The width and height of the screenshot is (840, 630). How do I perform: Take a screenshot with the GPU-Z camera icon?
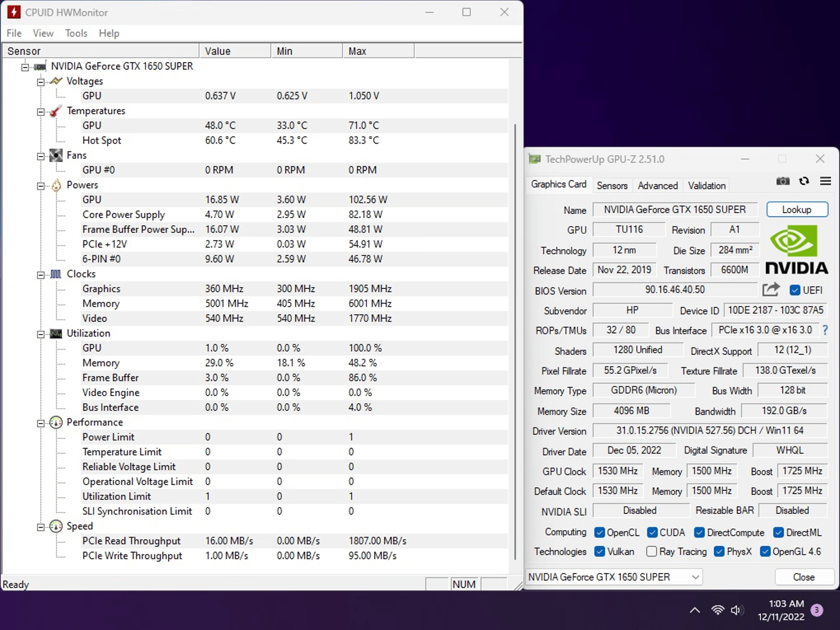783,181
